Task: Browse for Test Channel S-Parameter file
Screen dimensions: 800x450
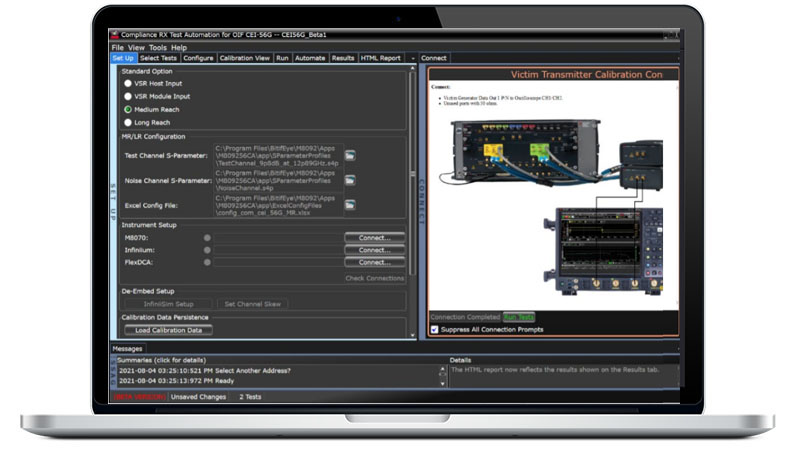Action: point(350,156)
